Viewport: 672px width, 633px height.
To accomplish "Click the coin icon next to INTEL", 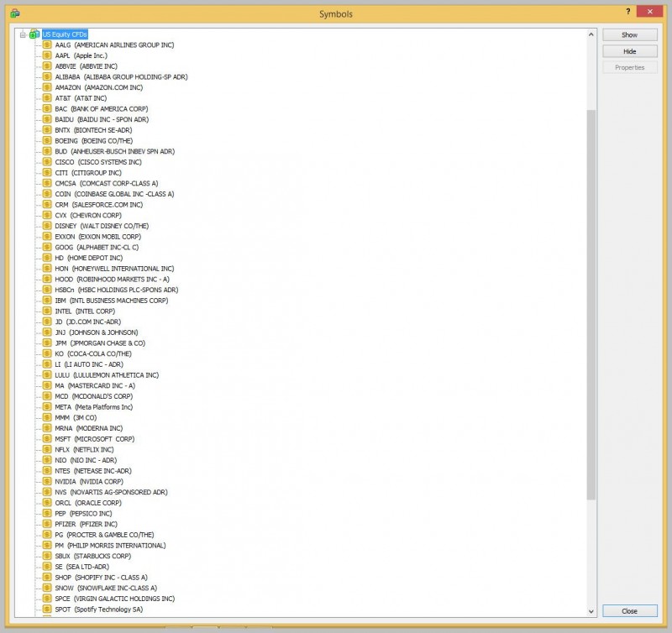I will coord(47,311).
